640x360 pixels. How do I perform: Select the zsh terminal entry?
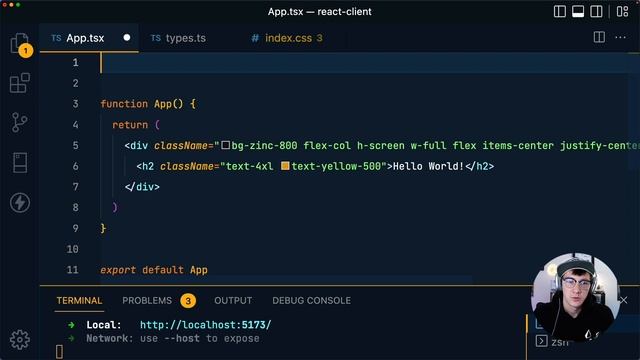(x=553, y=341)
